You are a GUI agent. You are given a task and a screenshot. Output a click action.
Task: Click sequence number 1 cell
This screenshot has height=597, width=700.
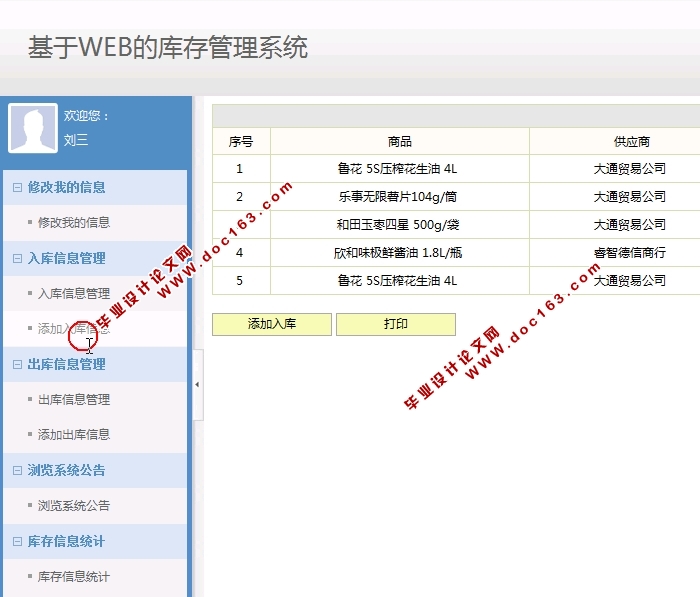(x=240, y=169)
